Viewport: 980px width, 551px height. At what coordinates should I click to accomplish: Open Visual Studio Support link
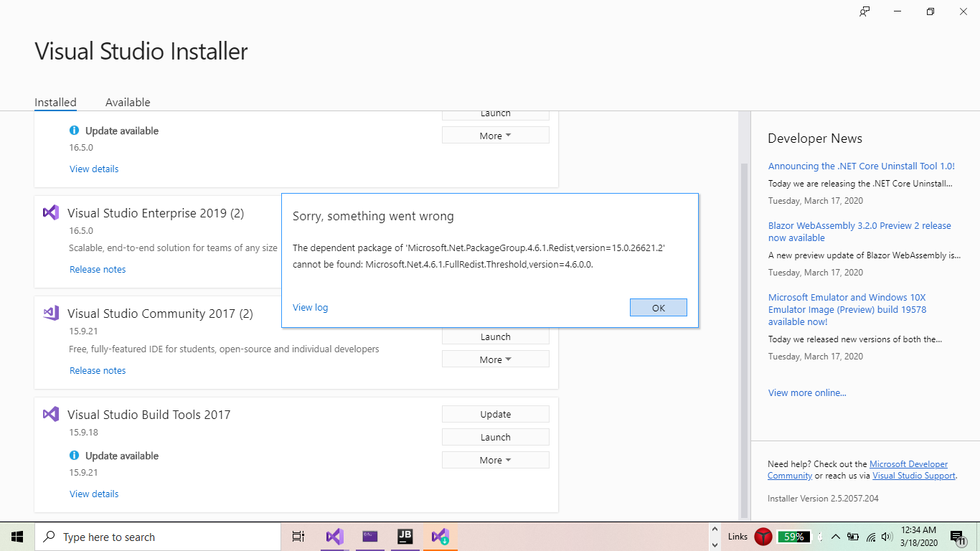[913, 476]
